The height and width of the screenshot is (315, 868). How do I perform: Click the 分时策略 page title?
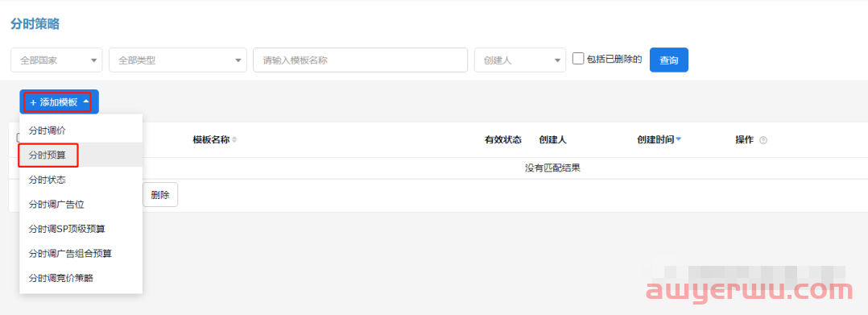point(35,24)
